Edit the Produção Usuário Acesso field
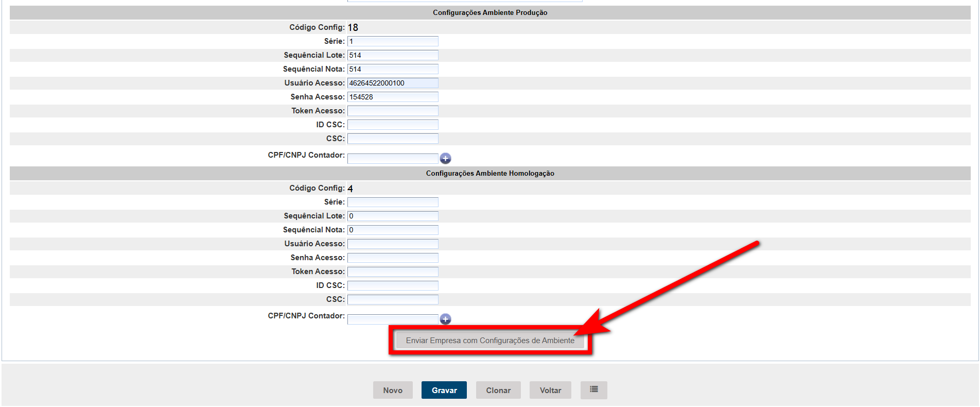Image resolution: width=980 pixels, height=407 pixels. coord(393,83)
